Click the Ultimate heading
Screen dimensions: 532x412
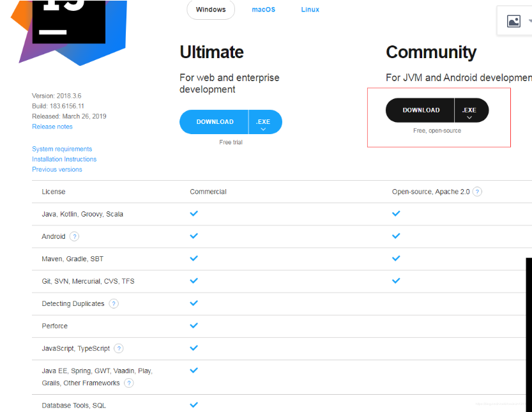pyautogui.click(x=211, y=52)
